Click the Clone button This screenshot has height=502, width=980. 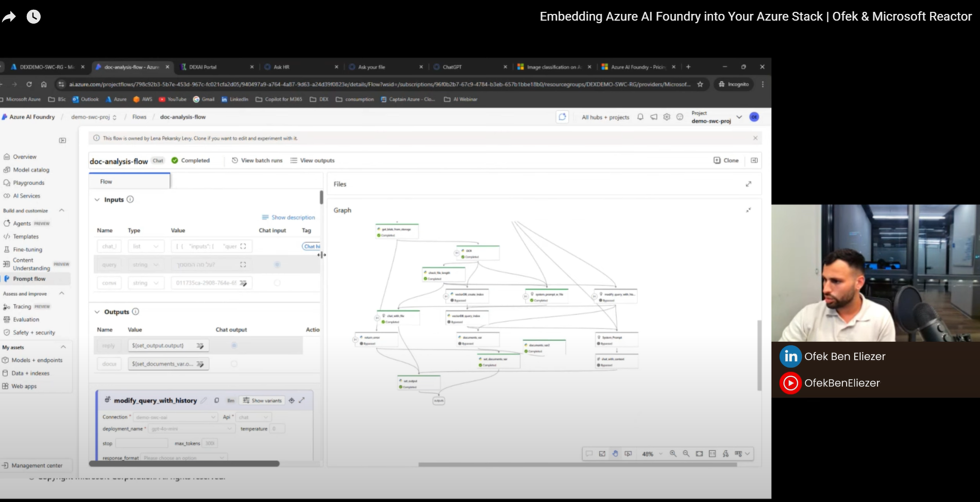(726, 160)
